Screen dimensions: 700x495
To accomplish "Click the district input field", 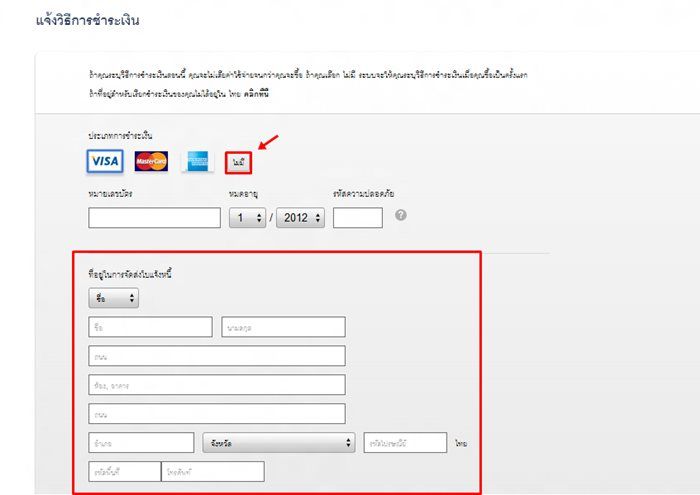I will click(x=142, y=443).
